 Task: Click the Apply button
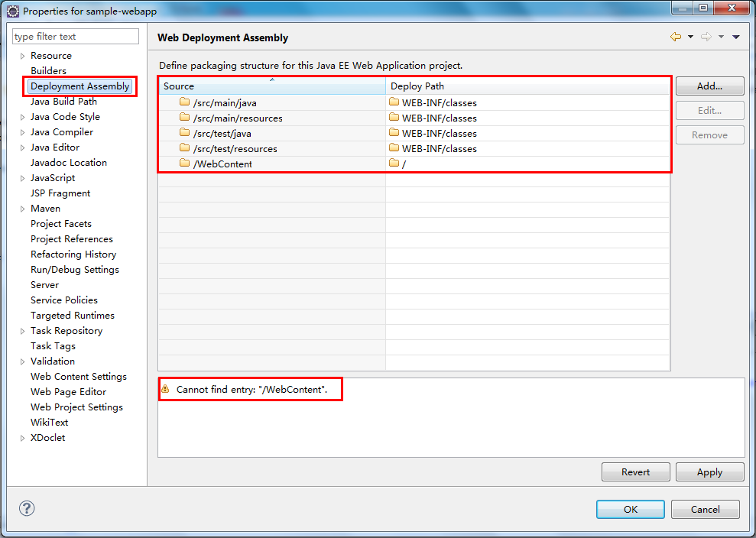(x=709, y=472)
